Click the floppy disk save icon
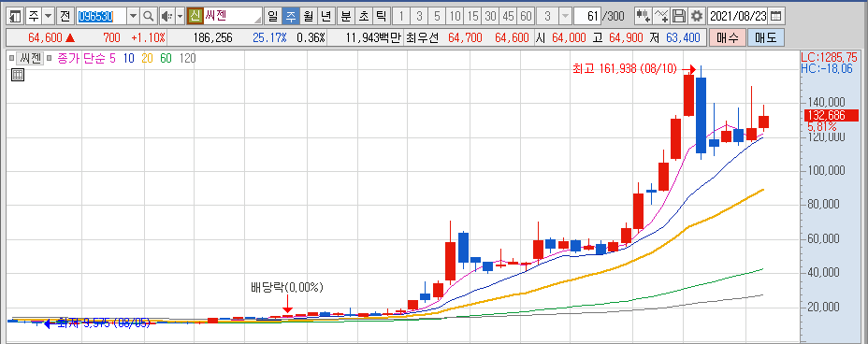Image resolution: width=868 pixels, height=344 pixels. 679,16
